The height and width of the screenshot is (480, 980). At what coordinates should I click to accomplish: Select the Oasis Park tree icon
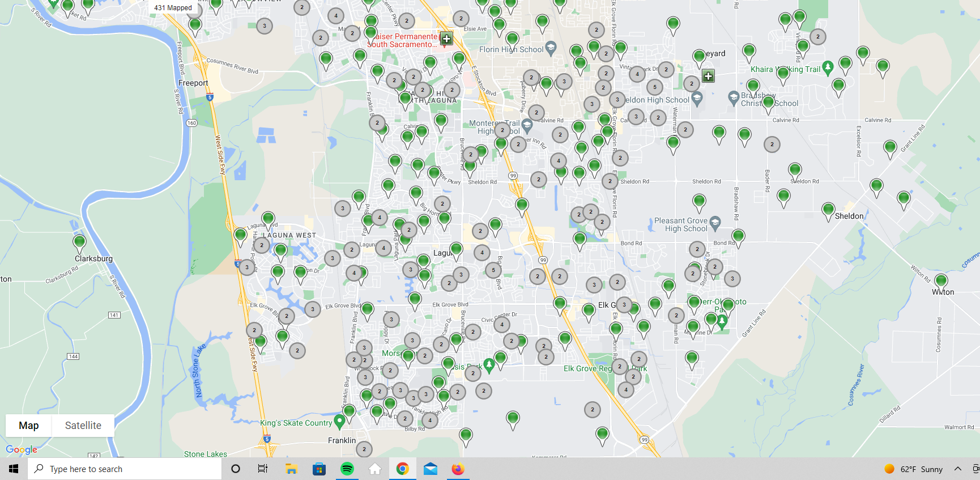tap(489, 366)
